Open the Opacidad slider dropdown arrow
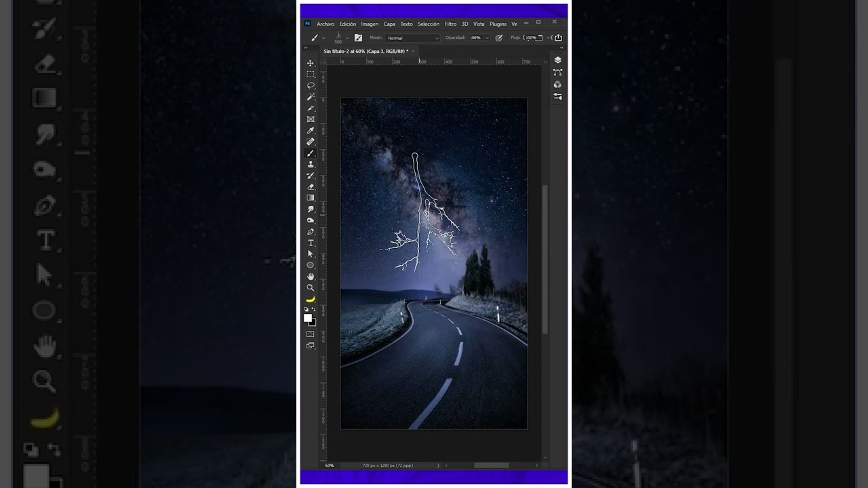 pos(487,38)
